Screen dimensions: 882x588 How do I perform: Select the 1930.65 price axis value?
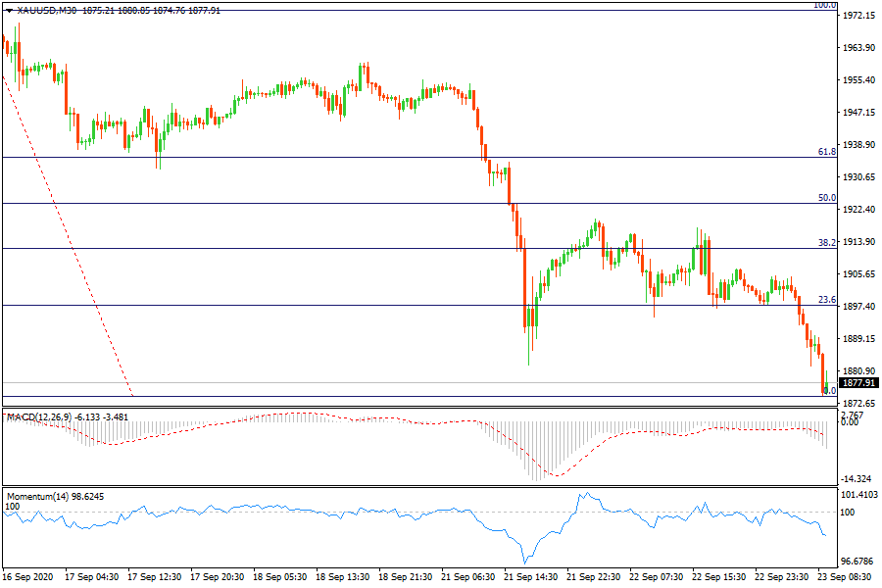pyautogui.click(x=858, y=177)
